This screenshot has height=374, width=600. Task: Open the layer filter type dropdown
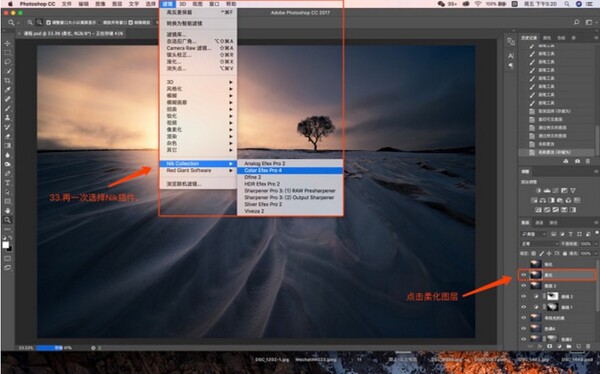(x=533, y=234)
